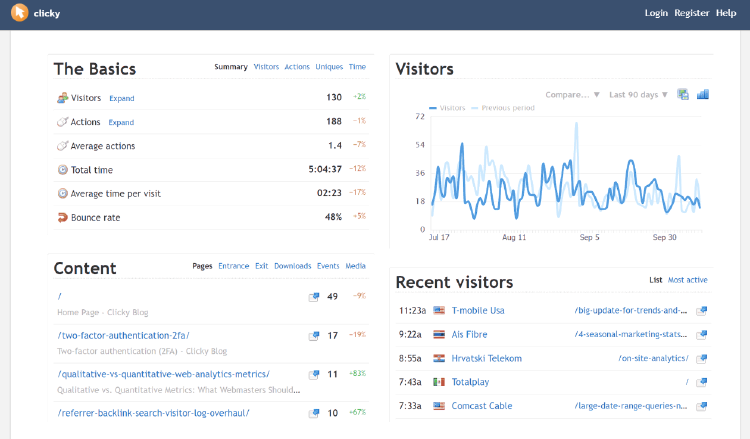Open the Compare... dropdown
Image resolution: width=750 pixels, height=439 pixels.
click(572, 95)
